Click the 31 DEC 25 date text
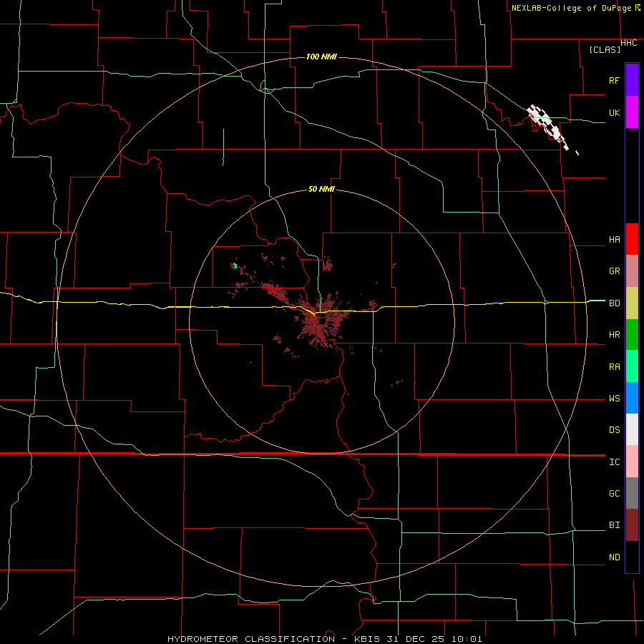The width and height of the screenshot is (644, 644). coord(416,639)
